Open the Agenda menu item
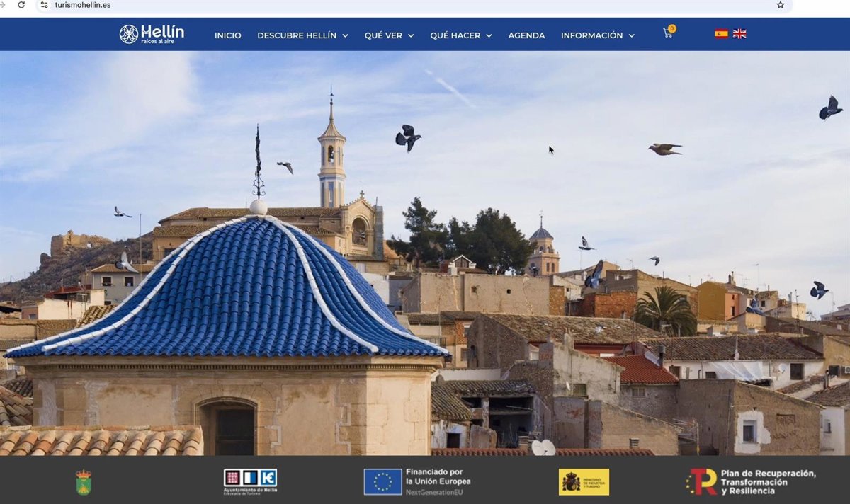 pyautogui.click(x=526, y=35)
